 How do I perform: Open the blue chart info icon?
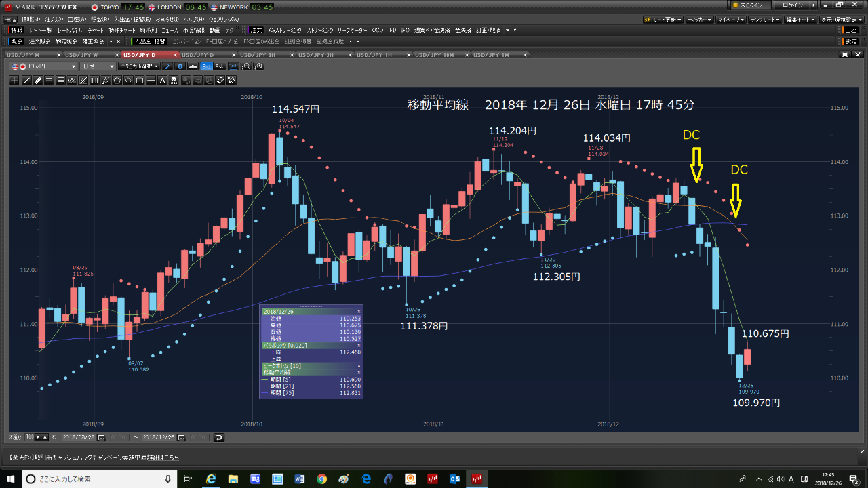point(180,66)
